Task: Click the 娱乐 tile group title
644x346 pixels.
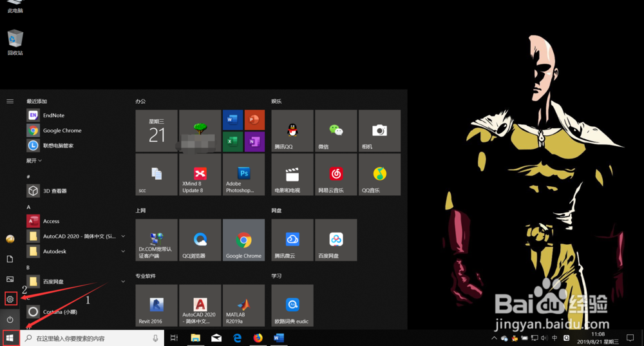Action: [x=276, y=101]
